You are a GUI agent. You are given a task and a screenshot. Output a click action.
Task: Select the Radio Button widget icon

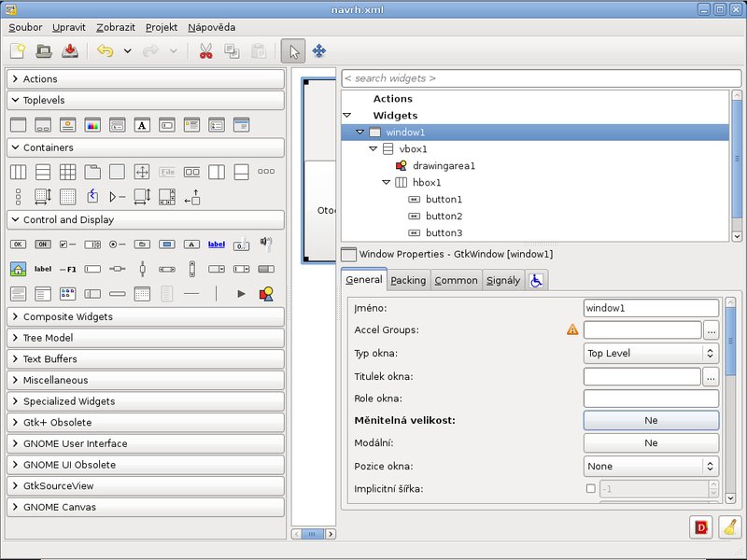(118, 245)
